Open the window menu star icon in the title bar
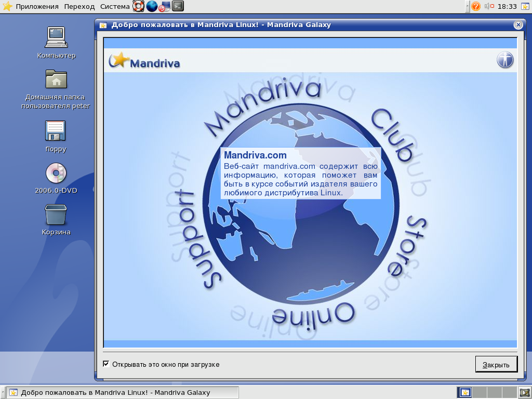The width and height of the screenshot is (532, 399). tap(103, 25)
